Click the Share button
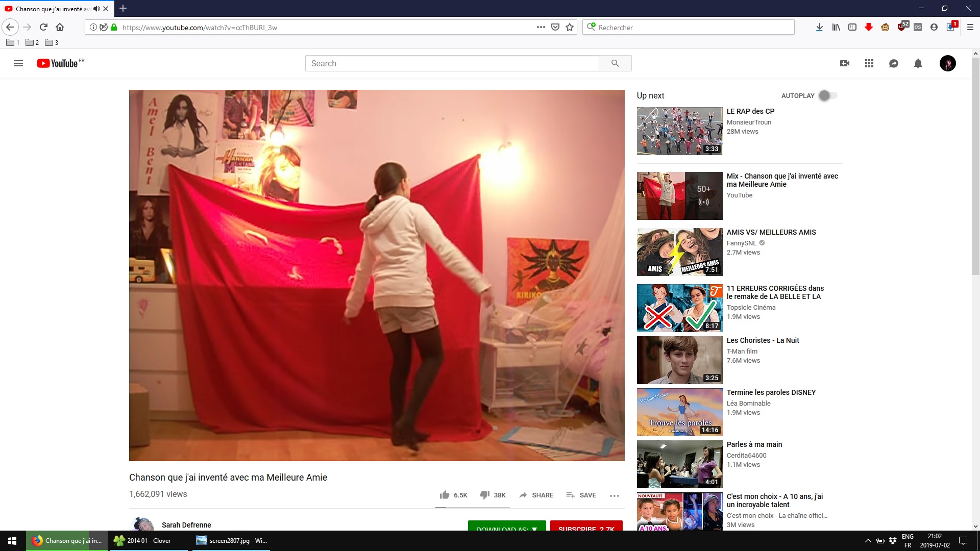Viewport: 980px width, 551px height. pyautogui.click(x=536, y=495)
